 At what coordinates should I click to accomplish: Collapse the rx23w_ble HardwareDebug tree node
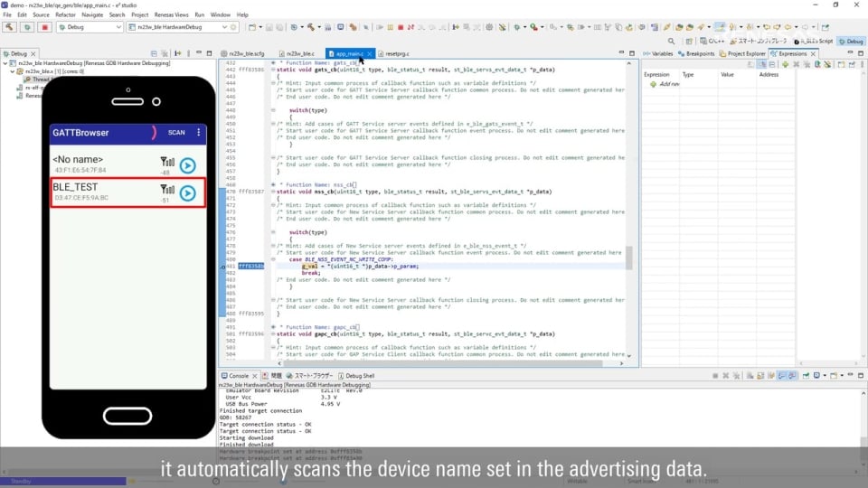[5, 62]
